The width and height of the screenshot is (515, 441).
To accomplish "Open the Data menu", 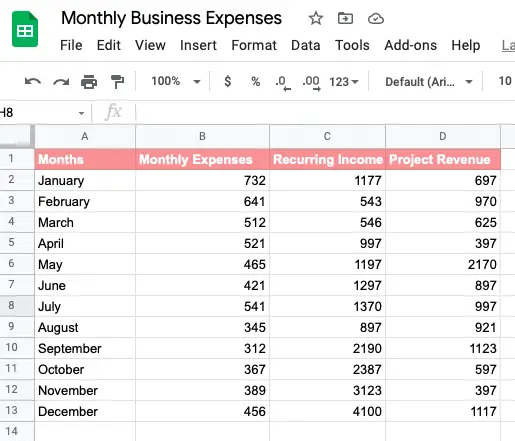I will 306,45.
